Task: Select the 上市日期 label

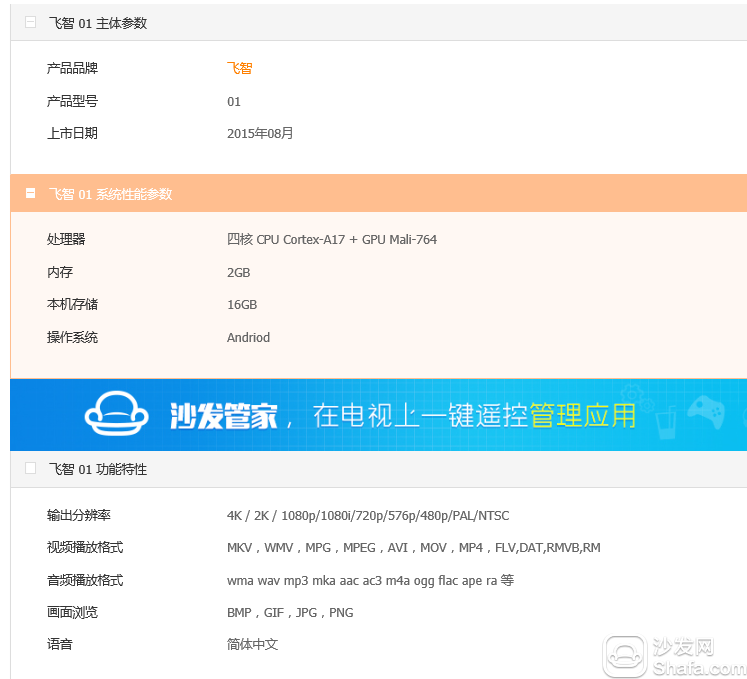Action: (x=72, y=133)
